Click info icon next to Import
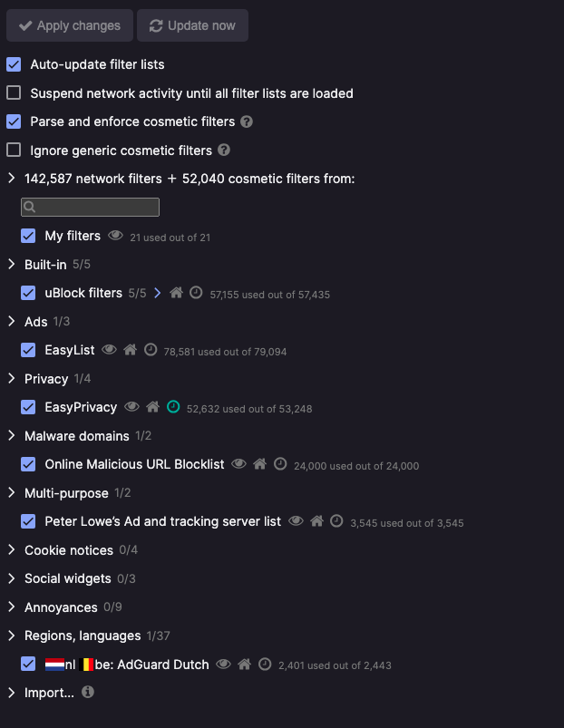564x728 pixels. [88, 692]
